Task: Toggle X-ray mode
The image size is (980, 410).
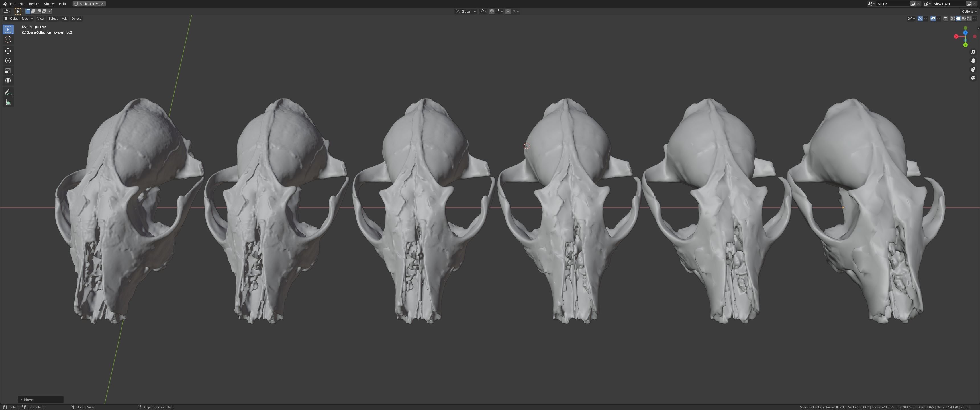Action: [946, 18]
